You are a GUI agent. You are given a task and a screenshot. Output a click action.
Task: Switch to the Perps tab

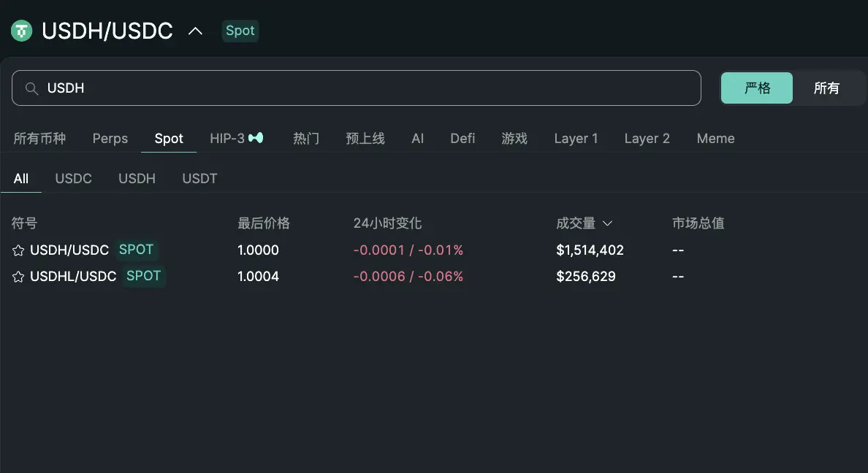tap(110, 138)
